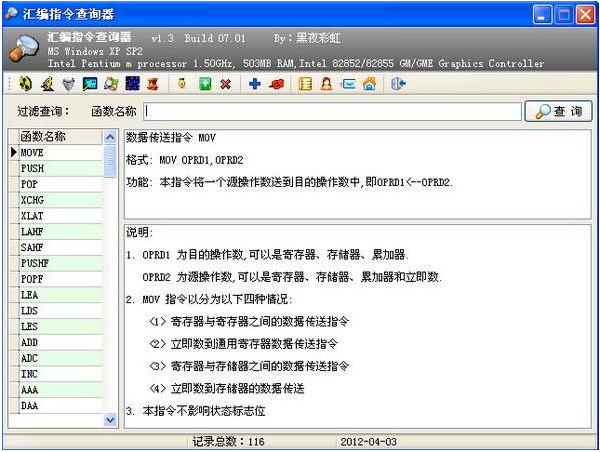This screenshot has width=600, height=452.
Task: Click the 函数名称 column header
Action: (x=60, y=137)
